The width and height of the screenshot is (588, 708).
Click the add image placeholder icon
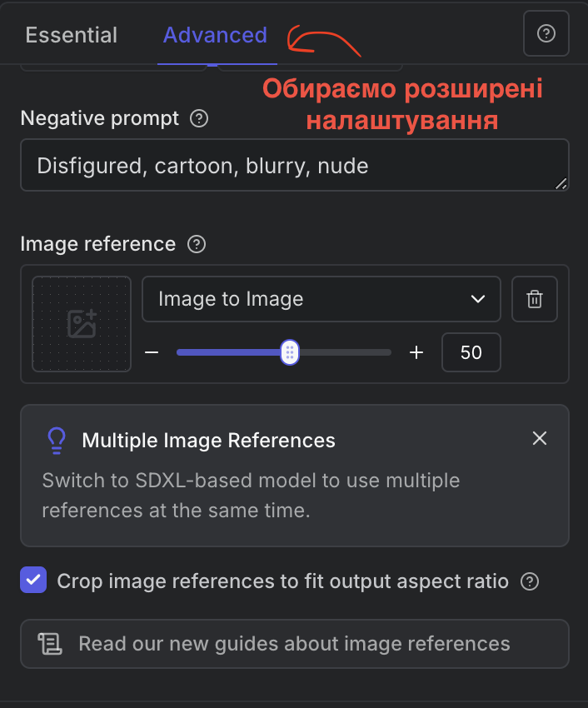click(x=82, y=323)
